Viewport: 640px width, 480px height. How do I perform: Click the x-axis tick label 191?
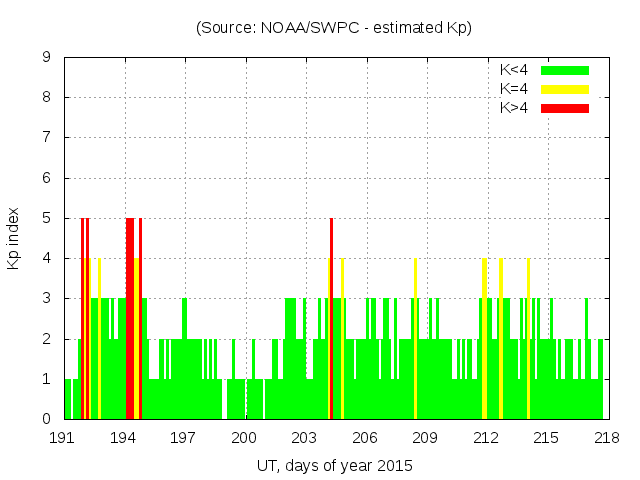[x=64, y=438]
